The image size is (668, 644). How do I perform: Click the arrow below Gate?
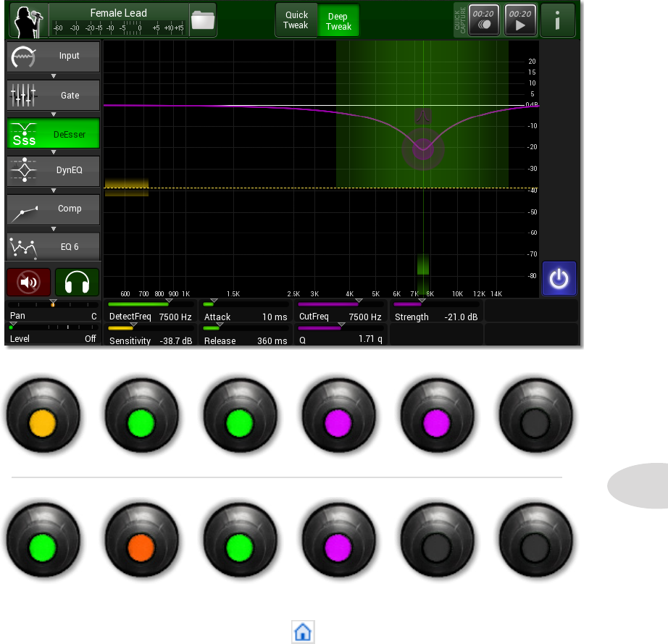click(x=54, y=114)
